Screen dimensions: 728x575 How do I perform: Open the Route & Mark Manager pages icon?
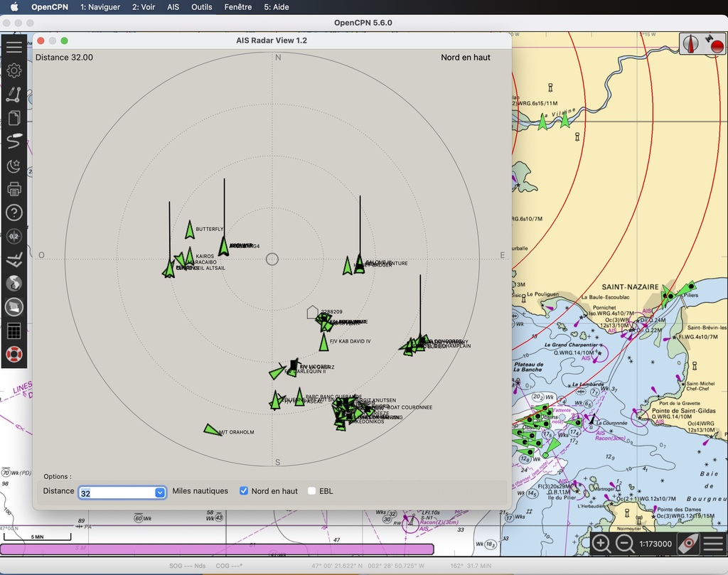(x=14, y=118)
